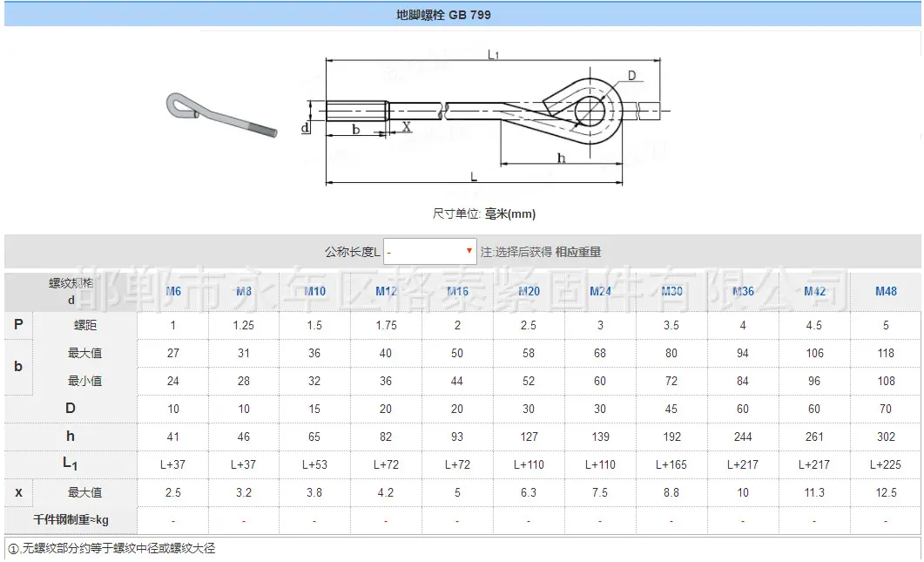Select the M24 thread size header
The image size is (924, 562).
pos(600,291)
